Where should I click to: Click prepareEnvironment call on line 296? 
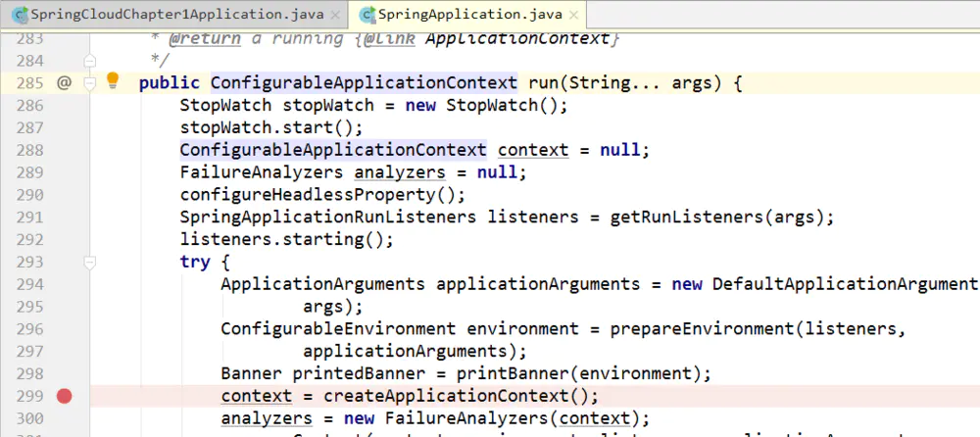pyautogui.click(x=702, y=329)
